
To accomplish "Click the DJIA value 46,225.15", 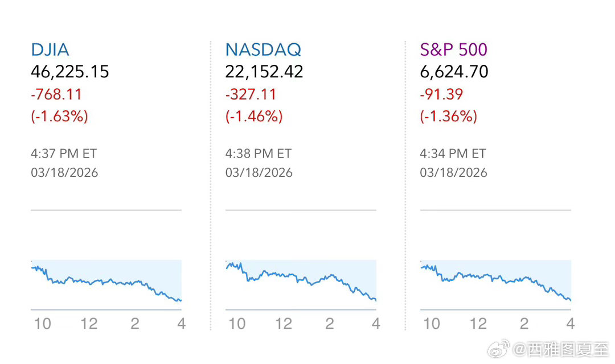I will pos(70,72).
